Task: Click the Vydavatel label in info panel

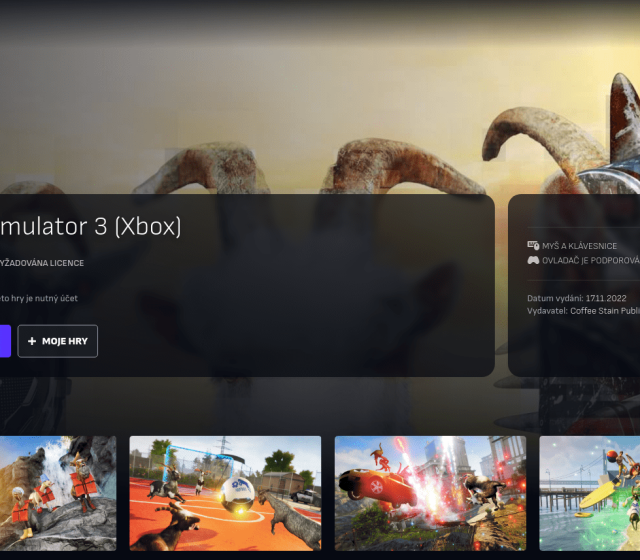Action: click(x=546, y=311)
